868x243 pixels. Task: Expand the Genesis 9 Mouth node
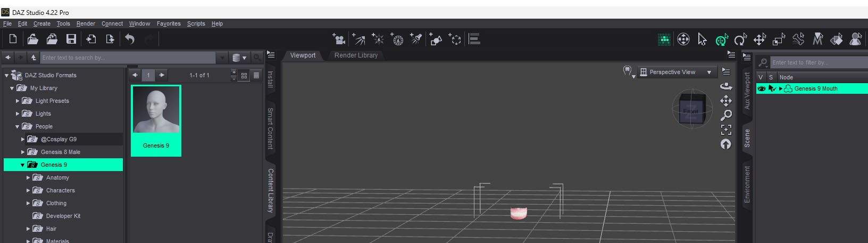pyautogui.click(x=781, y=88)
